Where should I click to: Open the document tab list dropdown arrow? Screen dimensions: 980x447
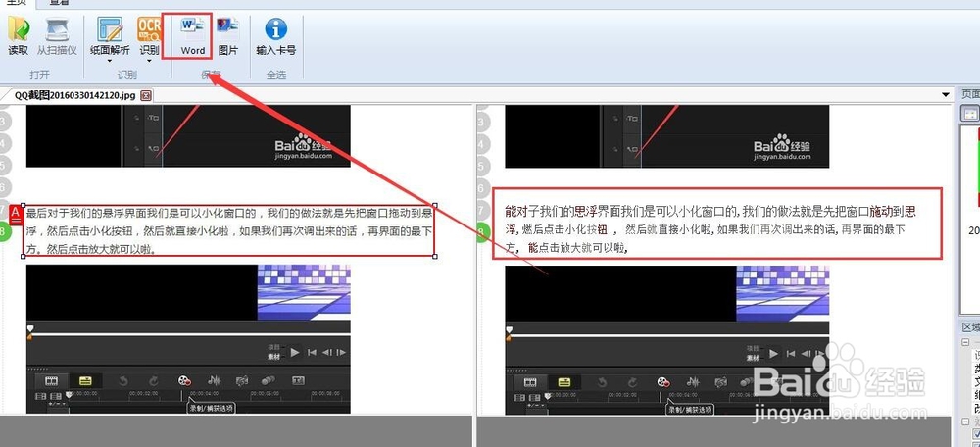point(946,95)
